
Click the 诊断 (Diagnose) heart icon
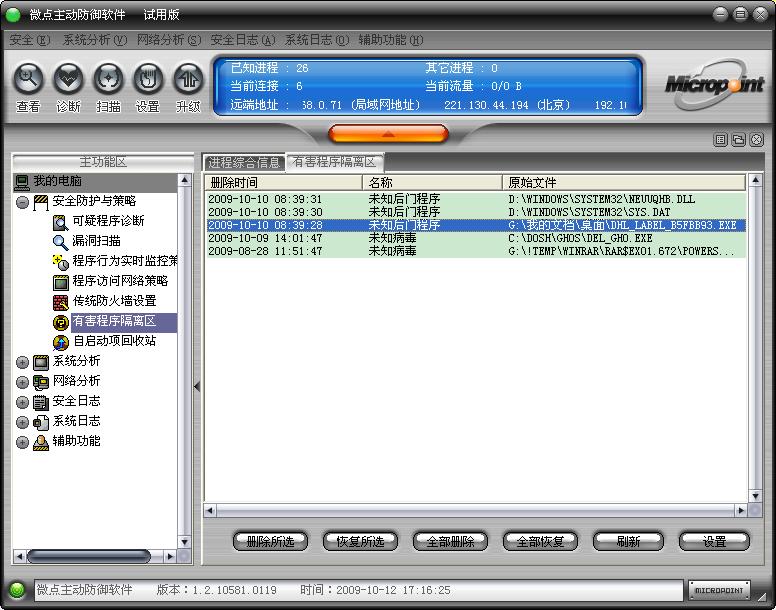pos(68,79)
